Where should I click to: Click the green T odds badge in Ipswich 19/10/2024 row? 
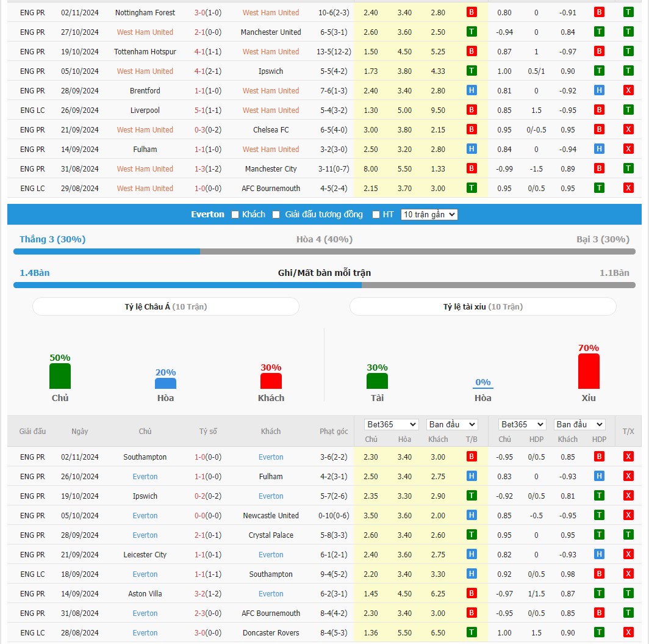(x=472, y=496)
